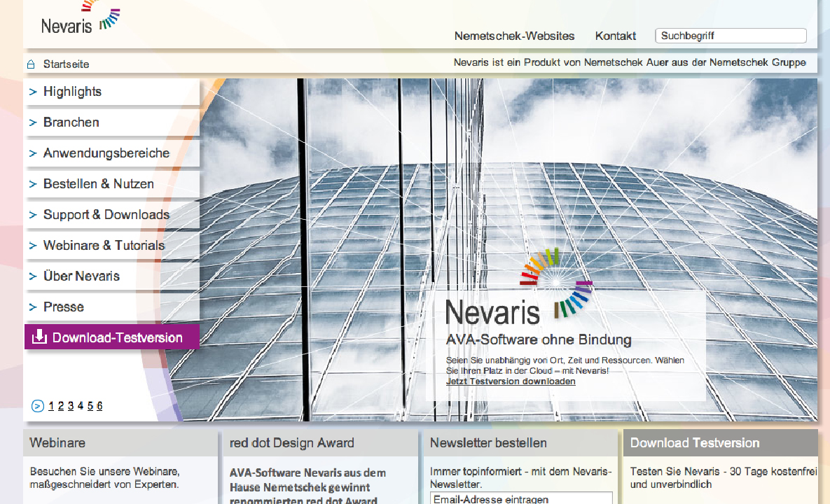The image size is (830, 504).
Task: Switch to slide 2
Action: 61,405
